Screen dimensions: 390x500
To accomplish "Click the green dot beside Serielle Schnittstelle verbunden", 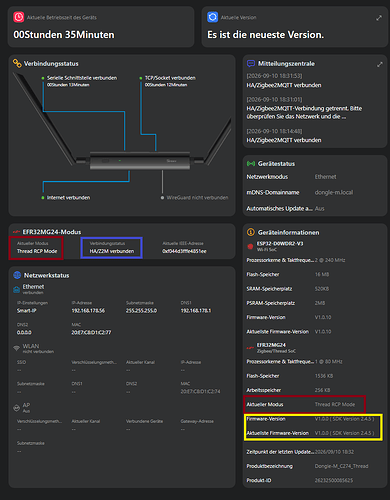I will click(43, 78).
